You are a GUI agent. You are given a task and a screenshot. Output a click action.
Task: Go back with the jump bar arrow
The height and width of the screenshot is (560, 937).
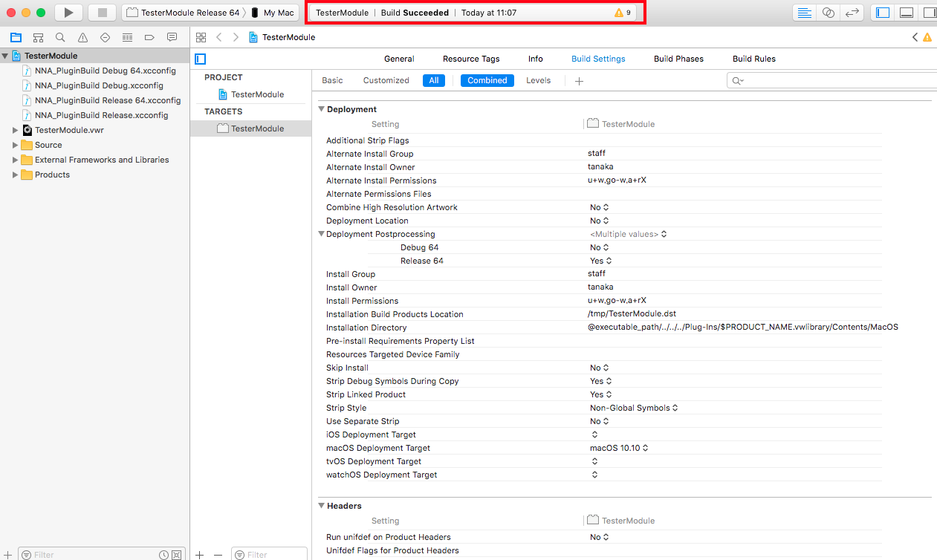pos(219,37)
